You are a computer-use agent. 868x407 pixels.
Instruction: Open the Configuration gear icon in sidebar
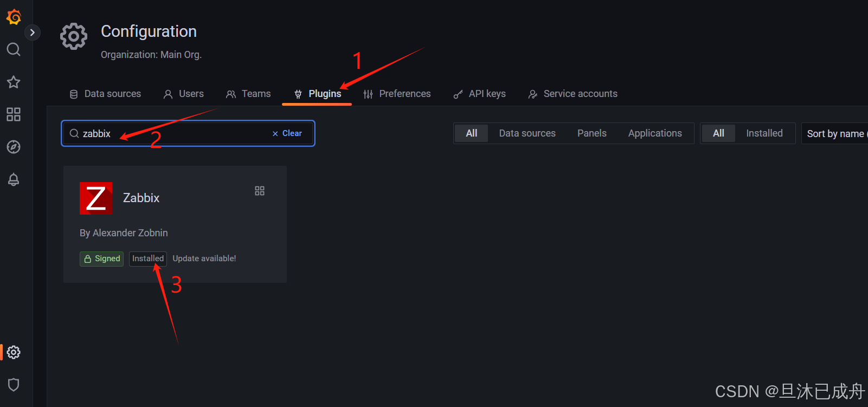click(14, 352)
